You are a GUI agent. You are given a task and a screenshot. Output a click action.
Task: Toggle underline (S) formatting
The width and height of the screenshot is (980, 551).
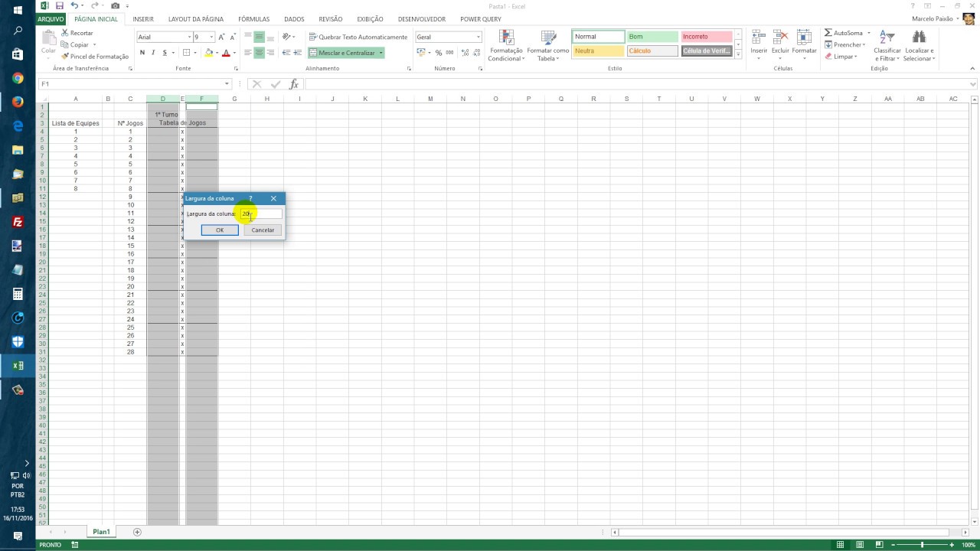click(x=164, y=53)
